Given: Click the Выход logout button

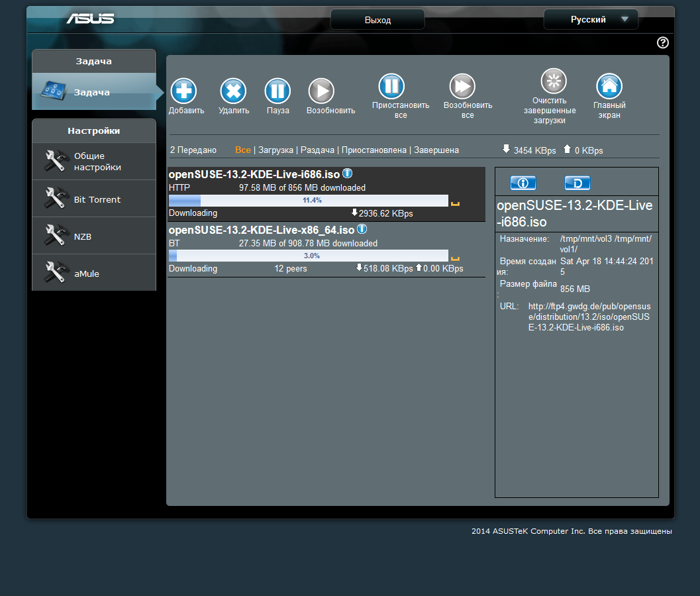Looking at the screenshot, I should (x=377, y=20).
